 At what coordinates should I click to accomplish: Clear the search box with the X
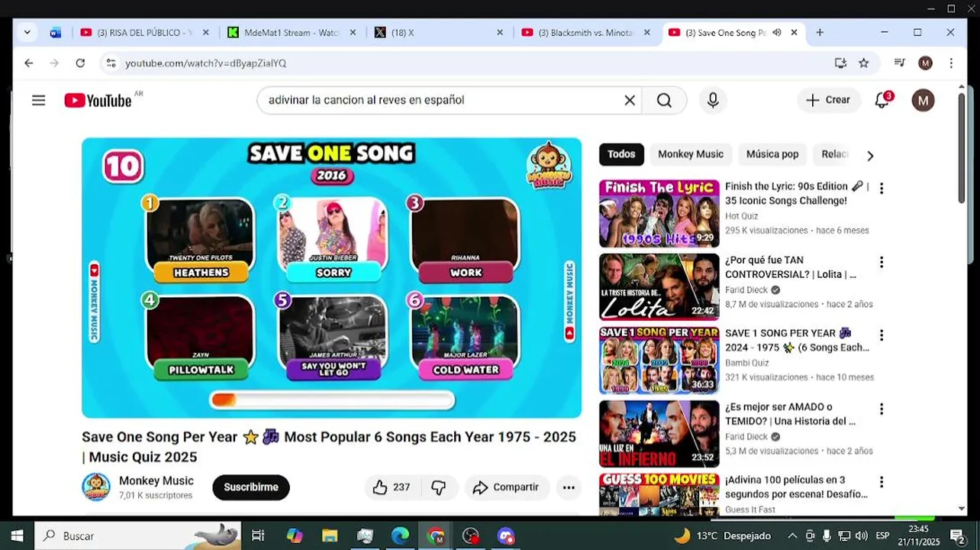630,100
